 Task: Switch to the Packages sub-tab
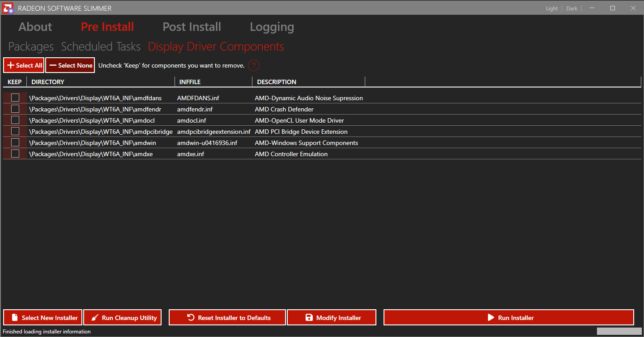click(31, 47)
